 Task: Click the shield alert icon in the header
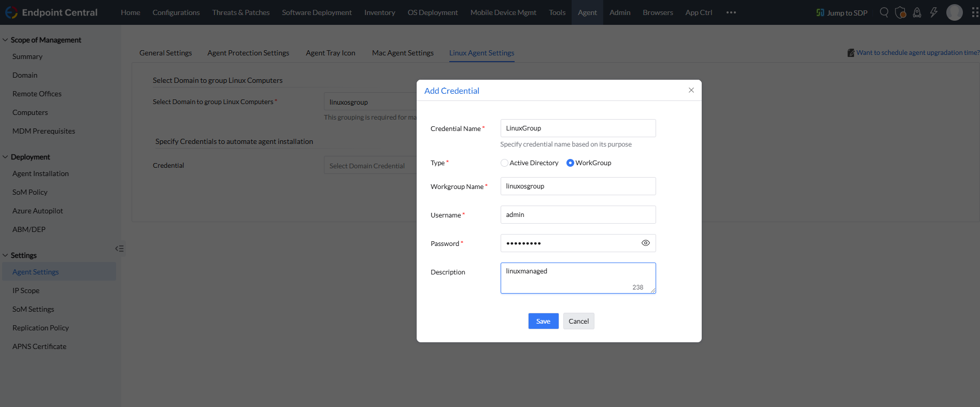pyautogui.click(x=901, y=12)
